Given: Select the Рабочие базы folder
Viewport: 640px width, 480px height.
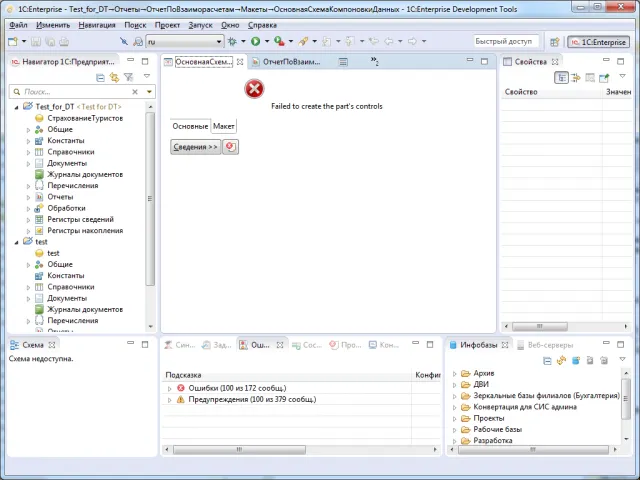Looking at the screenshot, I should (x=498, y=429).
